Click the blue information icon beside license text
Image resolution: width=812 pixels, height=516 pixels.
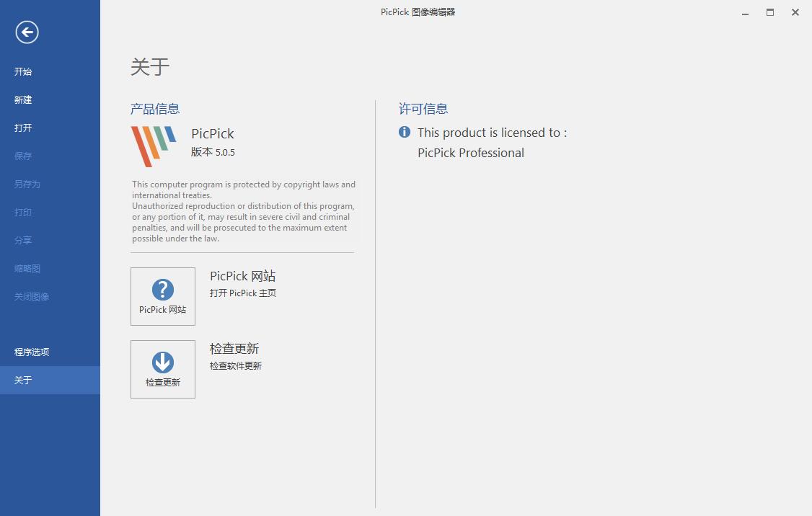(405, 132)
